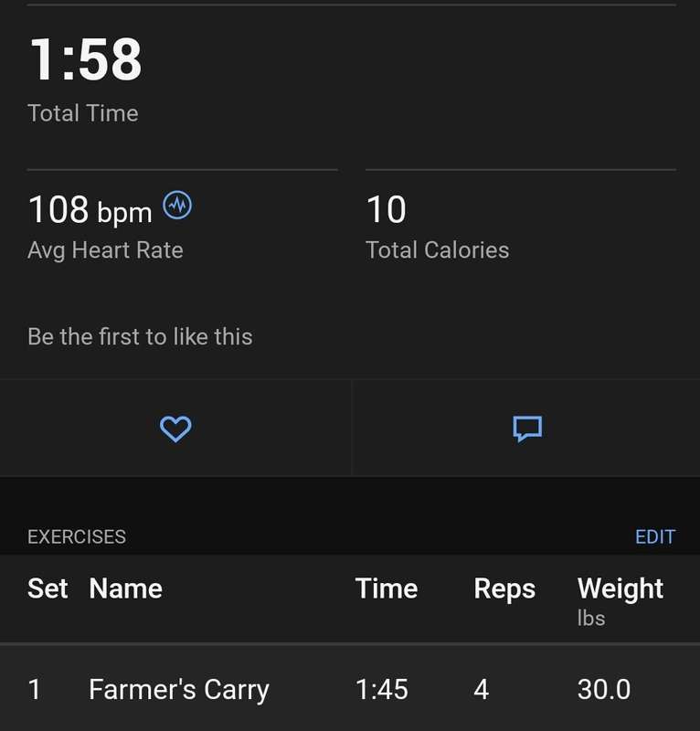Select the 108 bpm heart rate value
Viewport: 700px width, 731px height.
90,209
